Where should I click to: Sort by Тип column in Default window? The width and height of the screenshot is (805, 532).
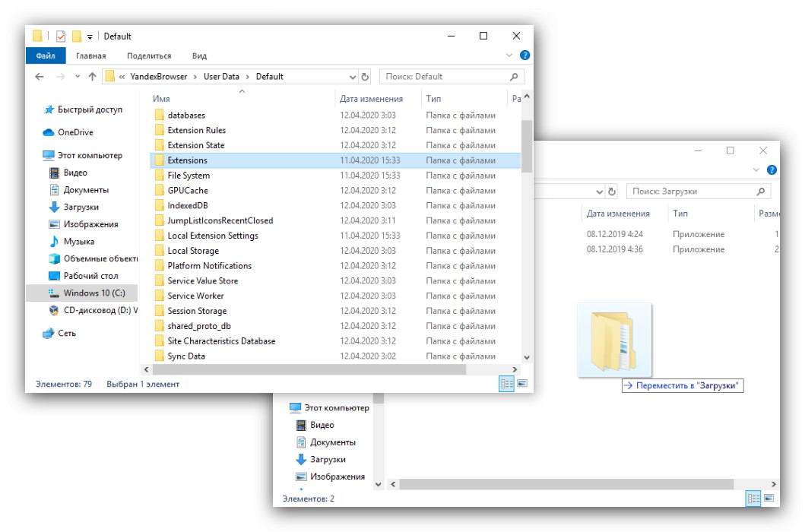433,99
